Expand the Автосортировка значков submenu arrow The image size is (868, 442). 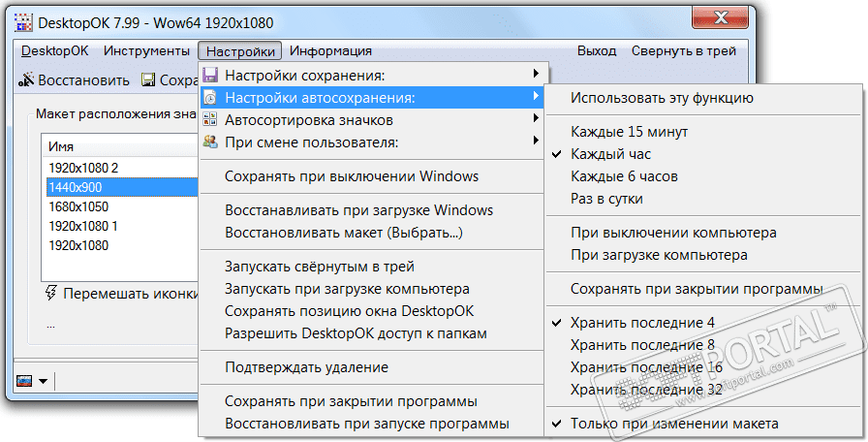click(x=536, y=120)
